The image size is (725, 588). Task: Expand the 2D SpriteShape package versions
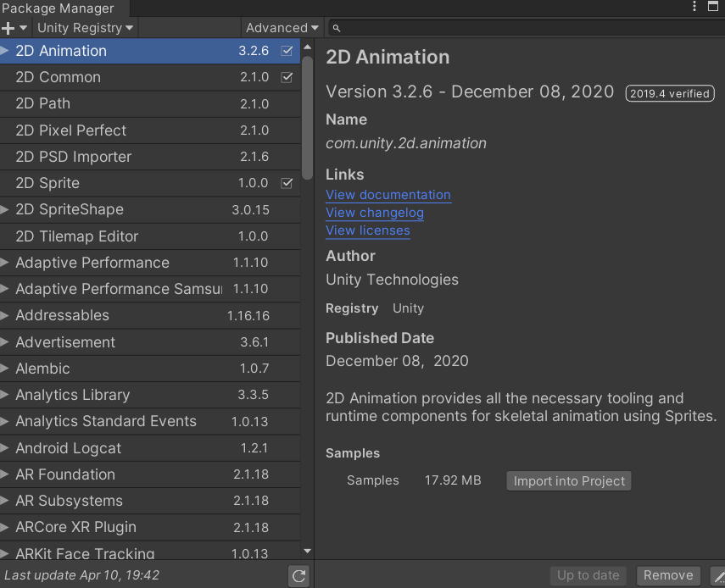pos(6,209)
